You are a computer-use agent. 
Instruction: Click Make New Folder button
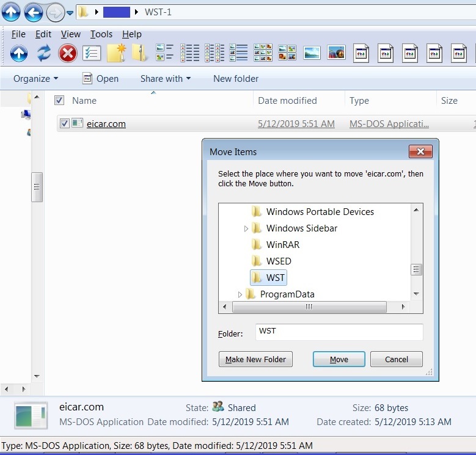tap(255, 359)
